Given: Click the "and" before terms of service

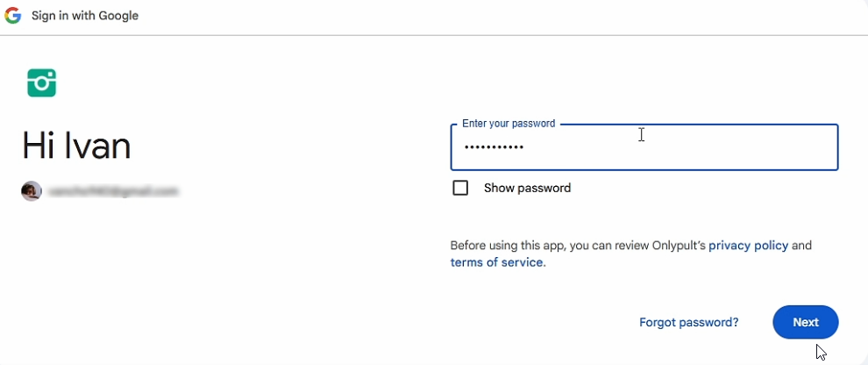Looking at the screenshot, I should tap(801, 246).
